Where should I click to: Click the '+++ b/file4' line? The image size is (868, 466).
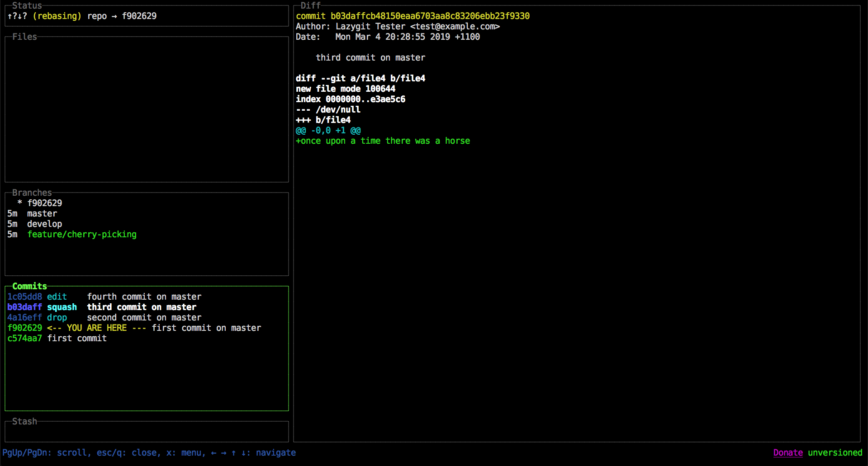click(x=323, y=120)
